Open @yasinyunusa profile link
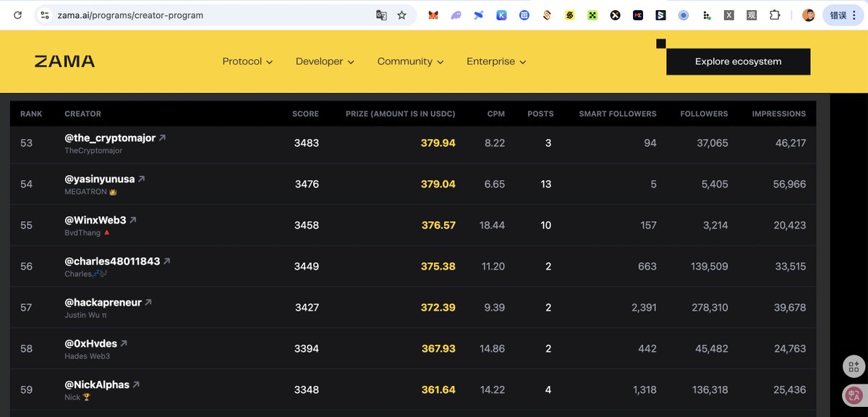This screenshot has width=868, height=417. (x=100, y=179)
